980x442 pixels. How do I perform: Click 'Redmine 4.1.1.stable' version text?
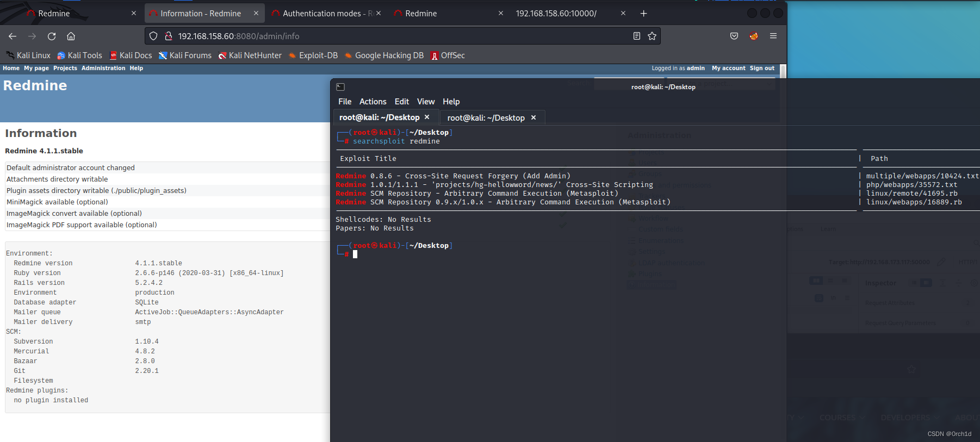[x=44, y=151]
